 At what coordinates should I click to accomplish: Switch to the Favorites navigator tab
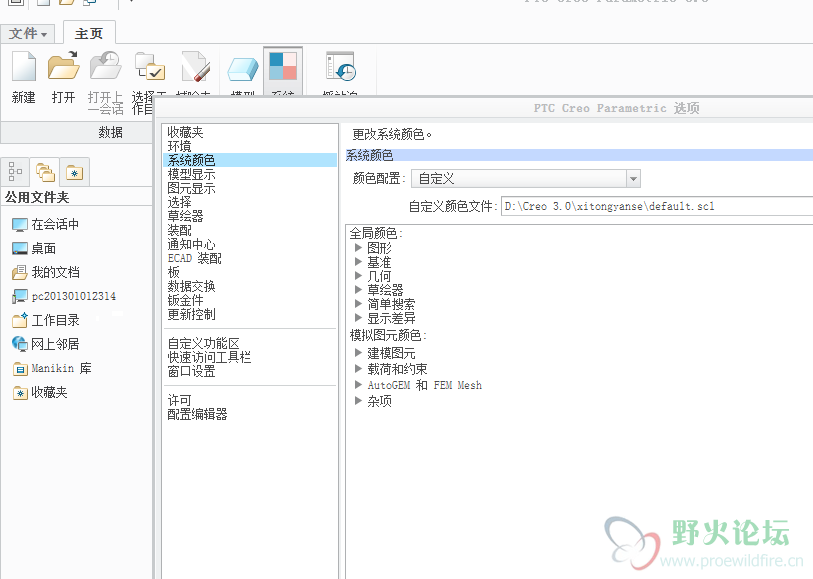point(75,173)
